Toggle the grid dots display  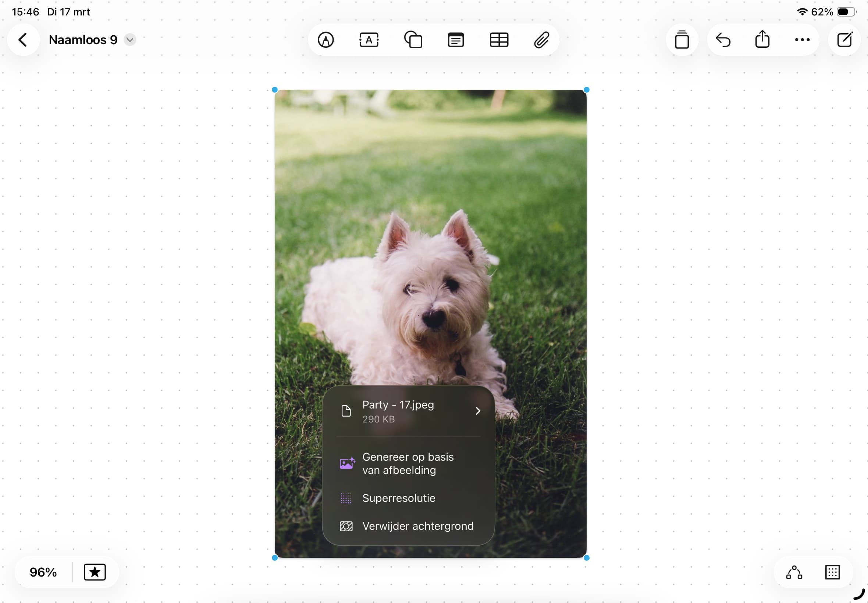tap(832, 572)
